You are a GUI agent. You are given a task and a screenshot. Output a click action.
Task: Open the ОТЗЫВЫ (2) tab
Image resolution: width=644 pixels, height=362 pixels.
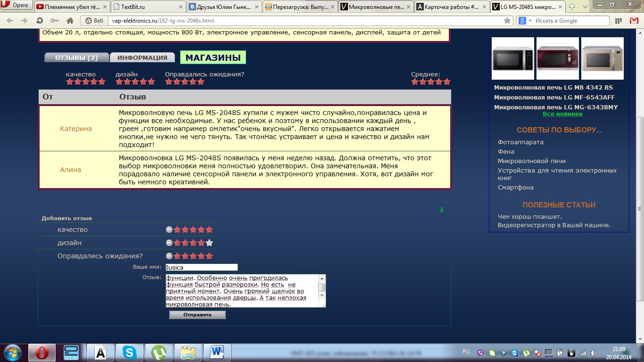pos(76,58)
